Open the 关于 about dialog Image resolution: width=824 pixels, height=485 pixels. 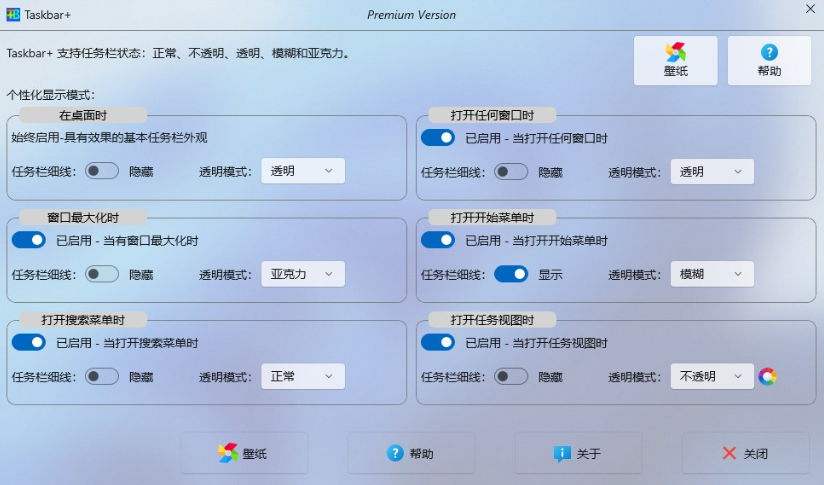coord(578,453)
